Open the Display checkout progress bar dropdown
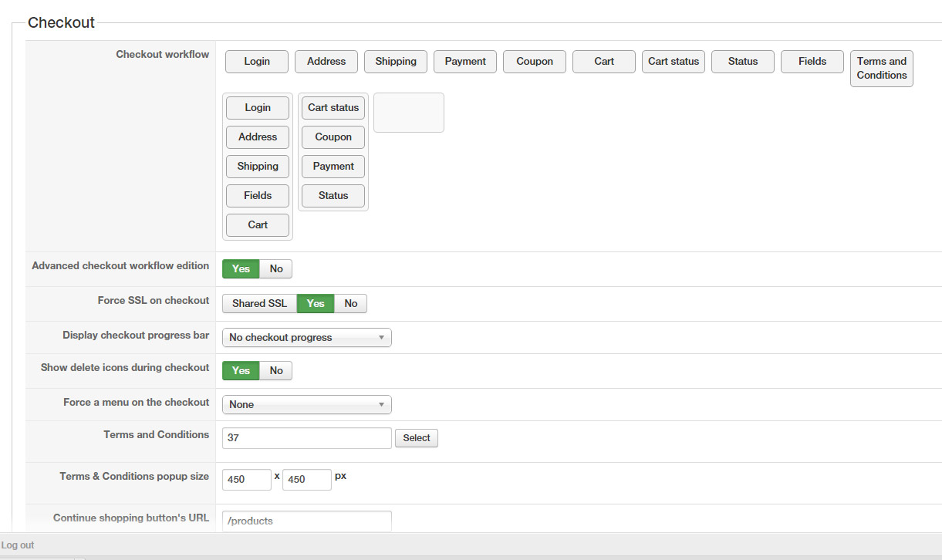 pos(306,338)
